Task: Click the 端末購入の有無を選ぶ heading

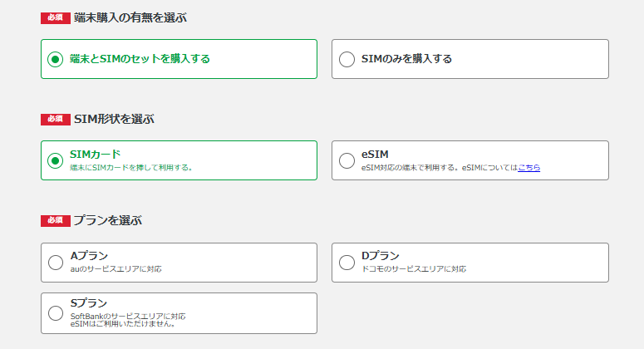Action: tap(130, 17)
